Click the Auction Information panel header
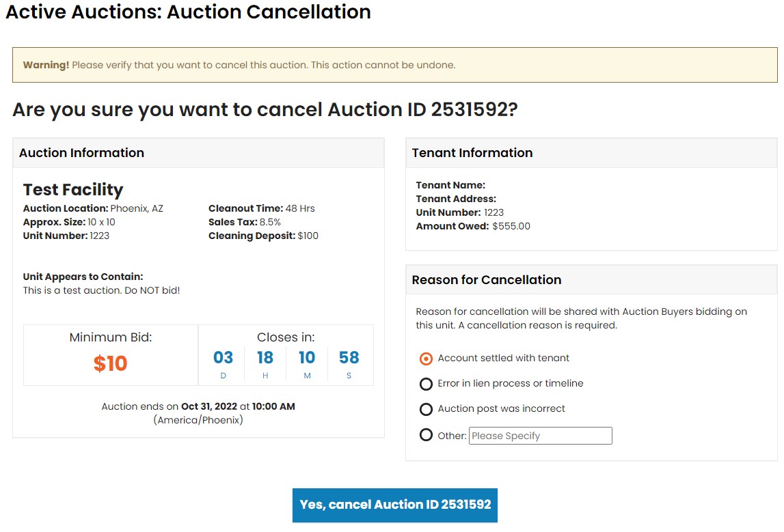Screen dimensions: 784x532 pyautogui.click(x=81, y=152)
